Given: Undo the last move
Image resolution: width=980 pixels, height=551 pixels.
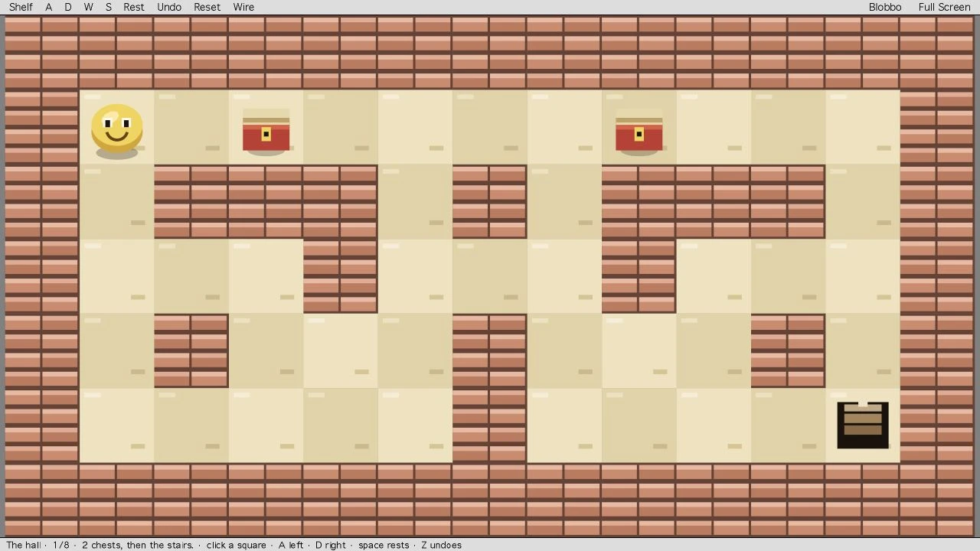Looking at the screenshot, I should (x=169, y=7).
